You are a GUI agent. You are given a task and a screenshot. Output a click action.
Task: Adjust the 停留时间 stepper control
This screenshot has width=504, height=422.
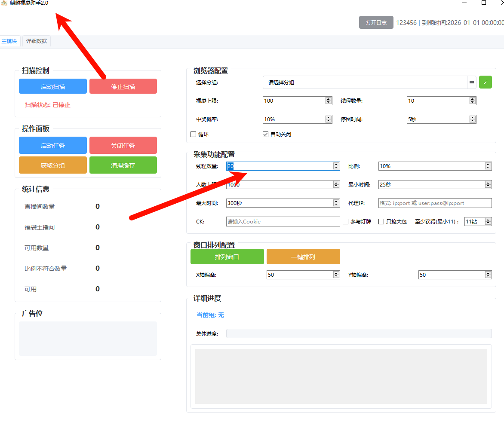(x=473, y=119)
